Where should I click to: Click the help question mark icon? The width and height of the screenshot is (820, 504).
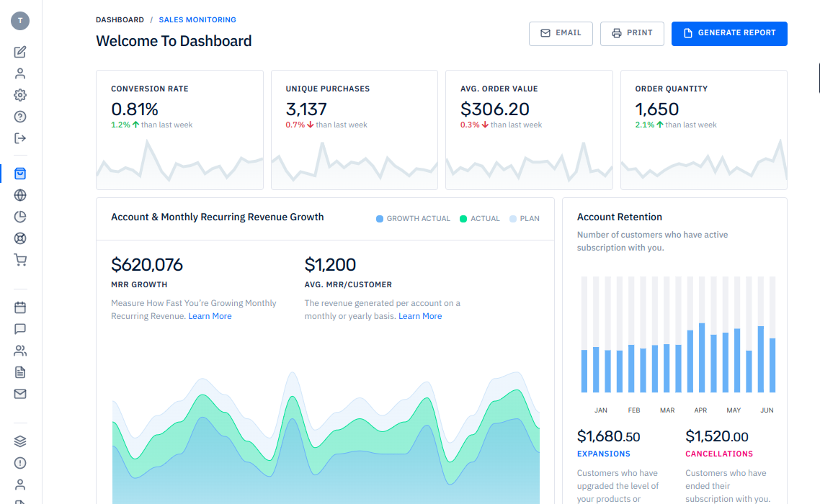(x=20, y=117)
